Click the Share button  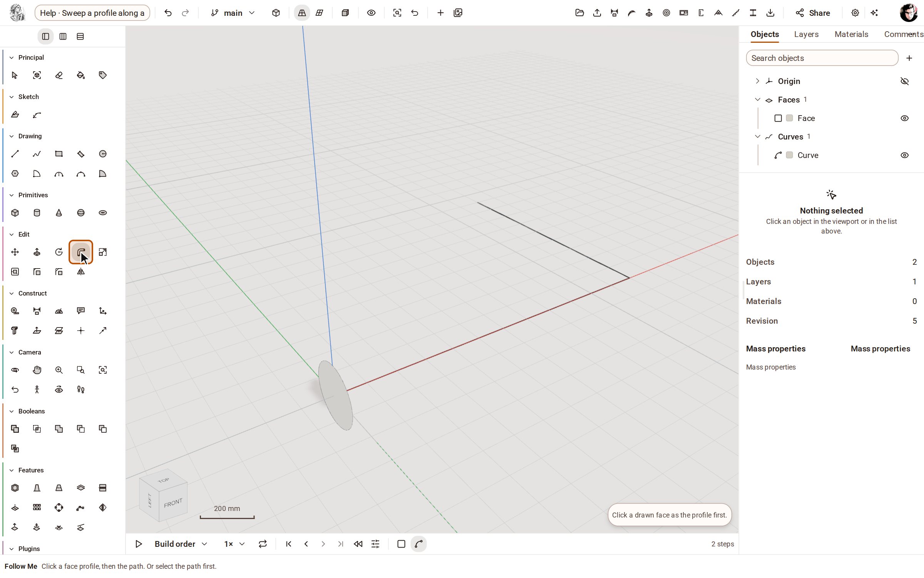click(x=813, y=13)
